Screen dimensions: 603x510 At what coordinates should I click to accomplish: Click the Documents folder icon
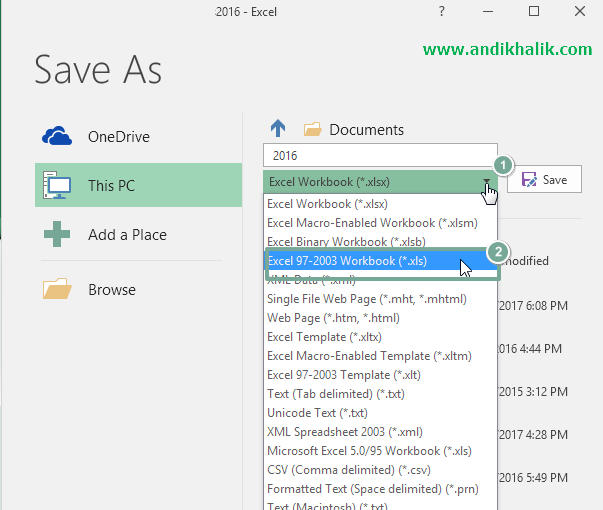pos(312,129)
